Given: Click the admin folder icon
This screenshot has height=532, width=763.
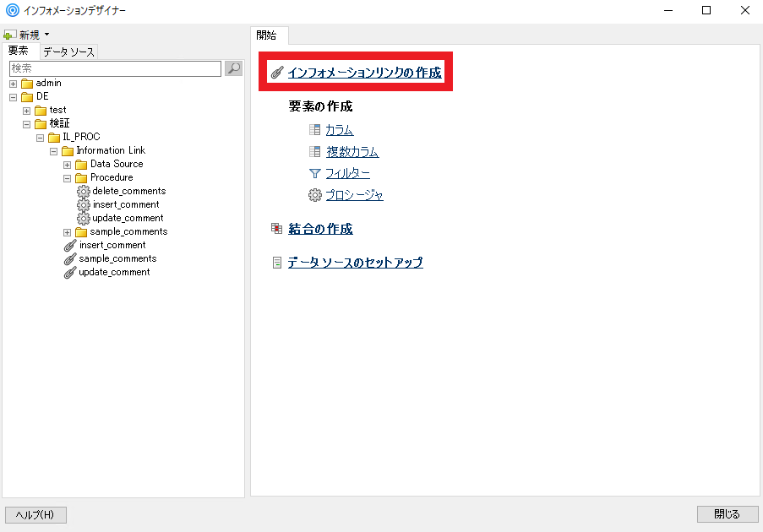Looking at the screenshot, I should tap(27, 83).
